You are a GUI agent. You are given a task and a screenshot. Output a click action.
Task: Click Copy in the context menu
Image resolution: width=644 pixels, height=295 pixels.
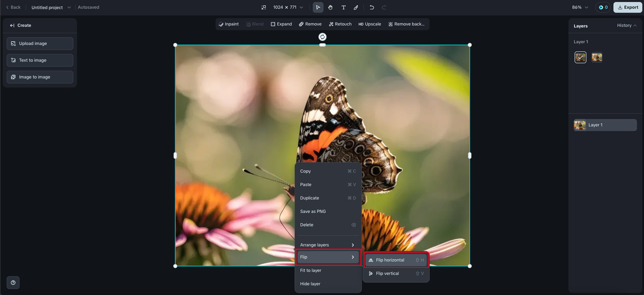point(328,171)
